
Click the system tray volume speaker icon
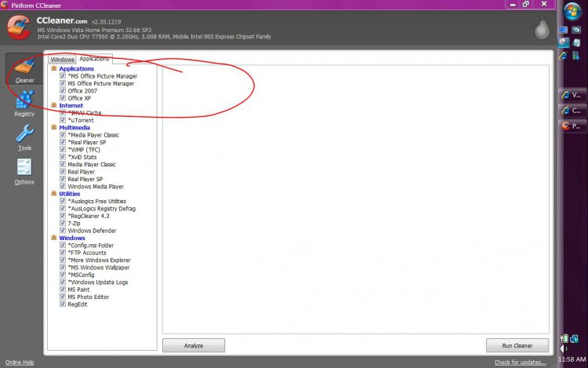tap(564, 348)
